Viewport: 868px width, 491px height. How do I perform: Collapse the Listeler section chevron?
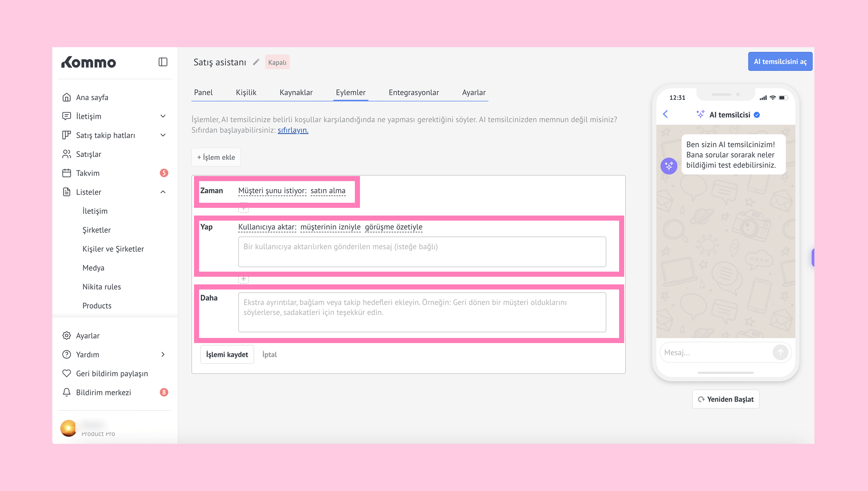coord(163,192)
